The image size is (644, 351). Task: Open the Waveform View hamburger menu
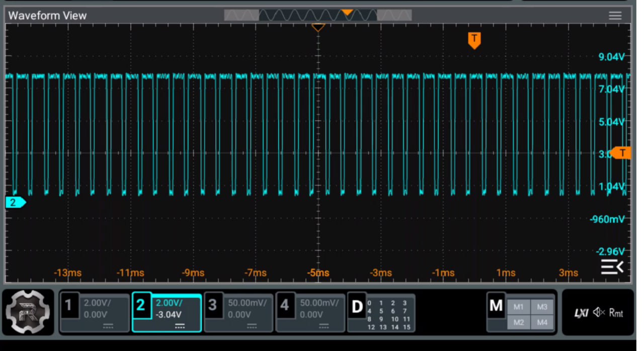tap(615, 16)
